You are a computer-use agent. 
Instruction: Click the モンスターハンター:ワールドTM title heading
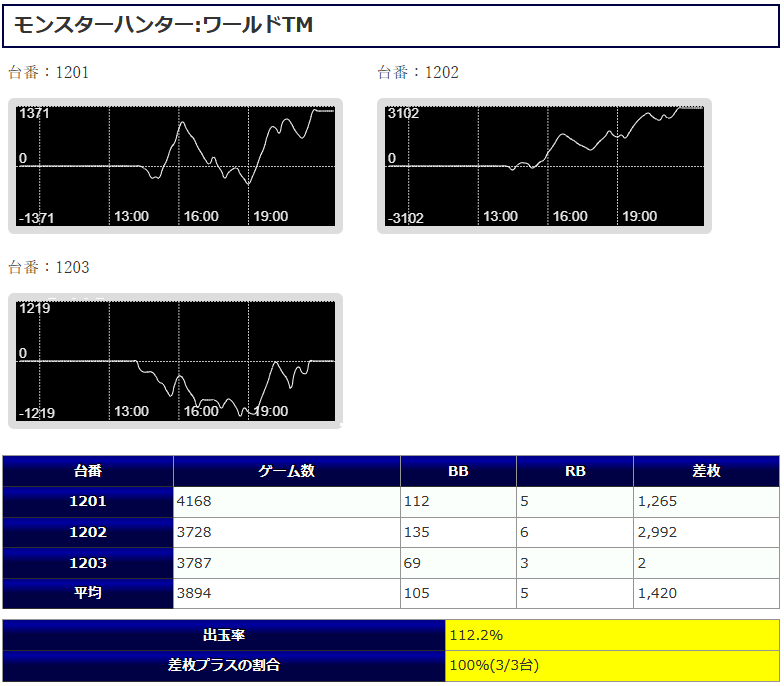click(x=164, y=25)
